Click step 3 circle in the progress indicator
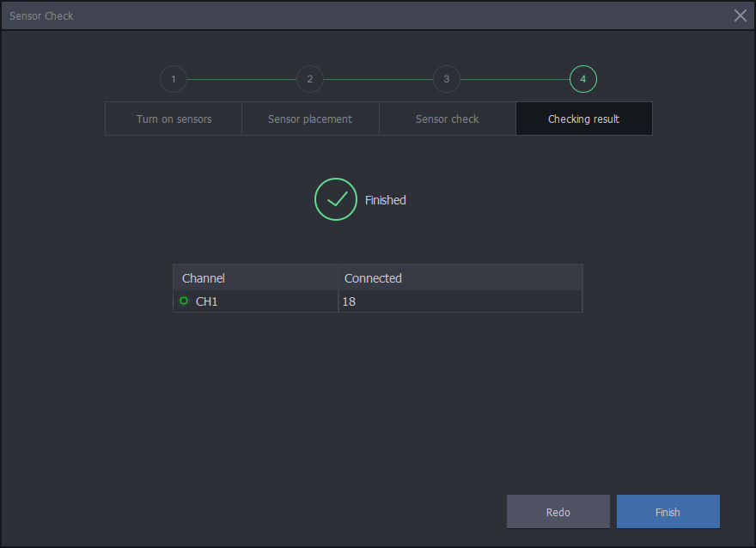This screenshot has width=756, height=548. (447, 79)
